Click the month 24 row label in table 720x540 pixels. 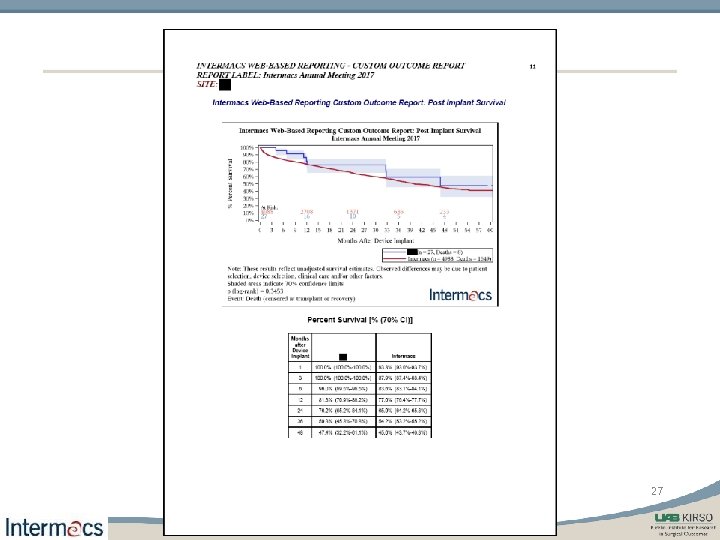point(300,411)
